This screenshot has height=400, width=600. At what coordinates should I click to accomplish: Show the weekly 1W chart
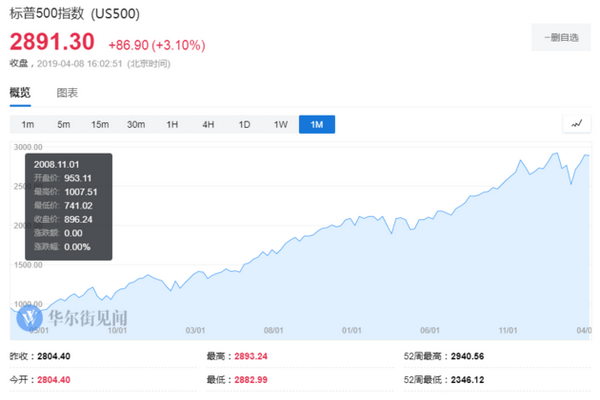(281, 125)
